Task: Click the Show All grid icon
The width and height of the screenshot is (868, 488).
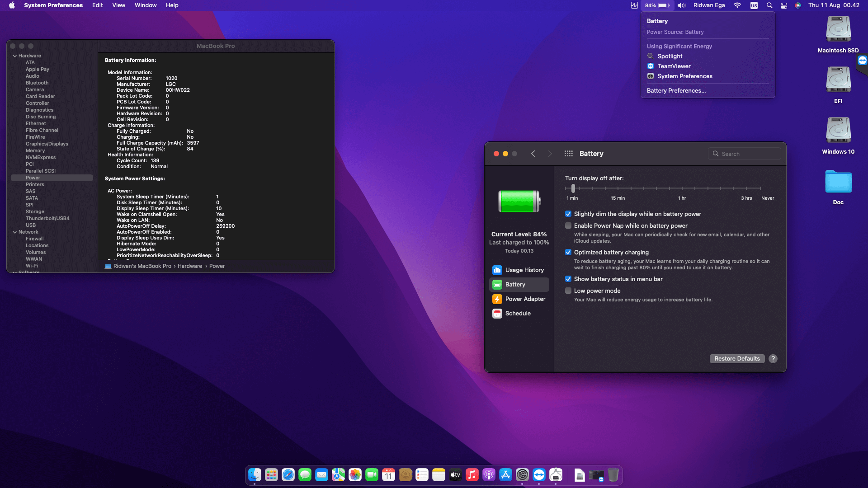Action: tap(569, 154)
